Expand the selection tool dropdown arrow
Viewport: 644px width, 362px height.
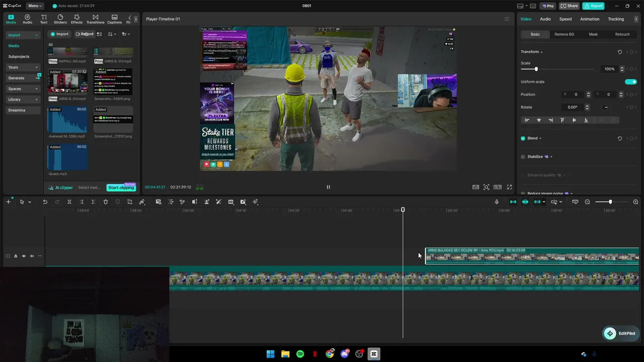point(30,202)
